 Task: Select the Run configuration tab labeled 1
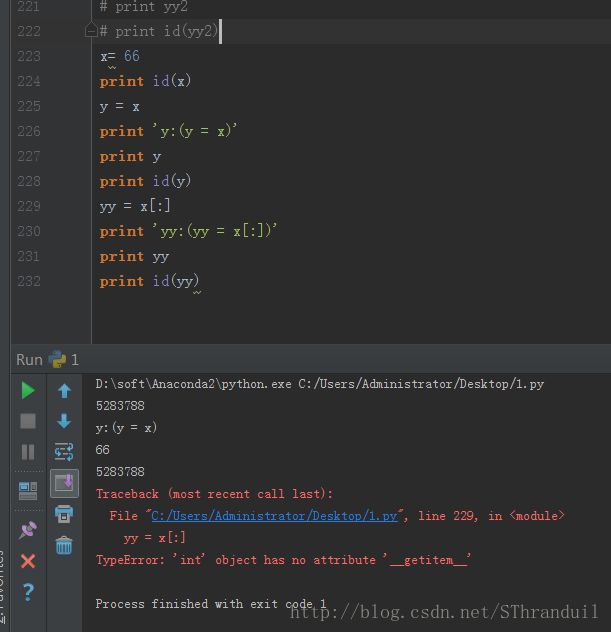pyautogui.click(x=64, y=360)
